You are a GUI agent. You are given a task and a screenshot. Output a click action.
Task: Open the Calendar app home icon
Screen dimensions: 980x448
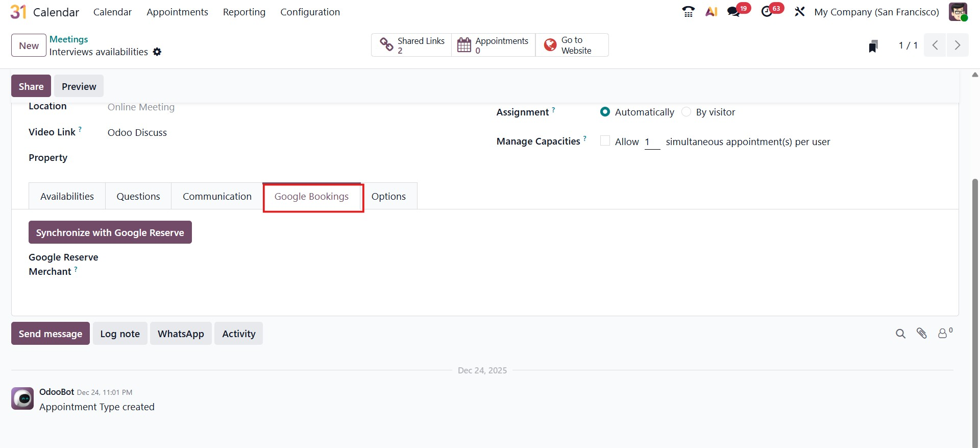[18, 12]
